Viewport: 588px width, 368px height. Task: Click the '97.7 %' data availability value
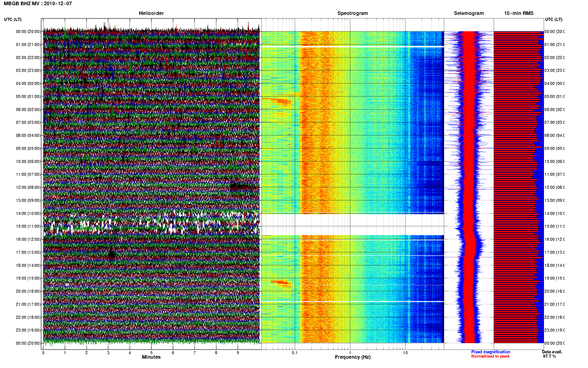click(x=549, y=356)
